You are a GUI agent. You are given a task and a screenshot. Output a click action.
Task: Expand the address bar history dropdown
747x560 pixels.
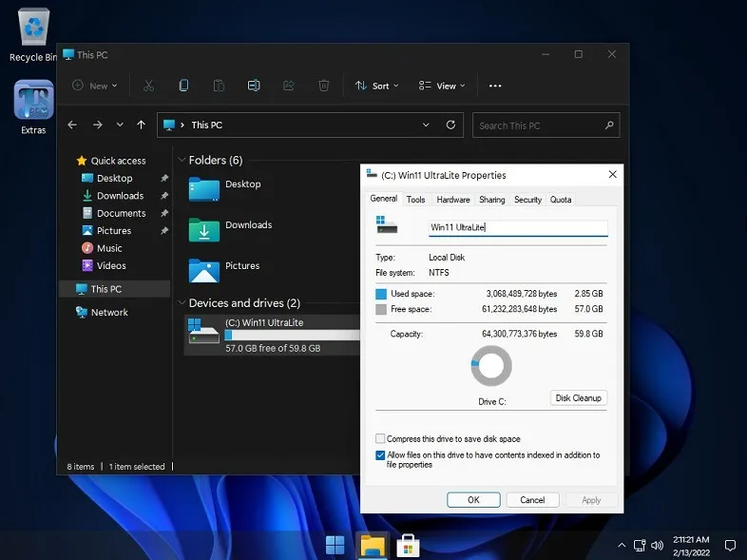(426, 125)
